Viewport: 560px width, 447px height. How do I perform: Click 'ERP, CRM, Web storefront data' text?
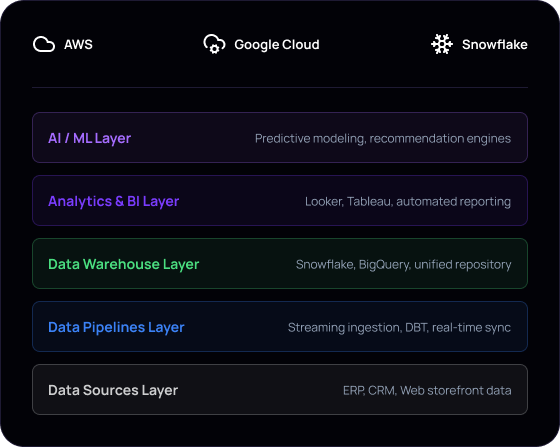(427, 391)
